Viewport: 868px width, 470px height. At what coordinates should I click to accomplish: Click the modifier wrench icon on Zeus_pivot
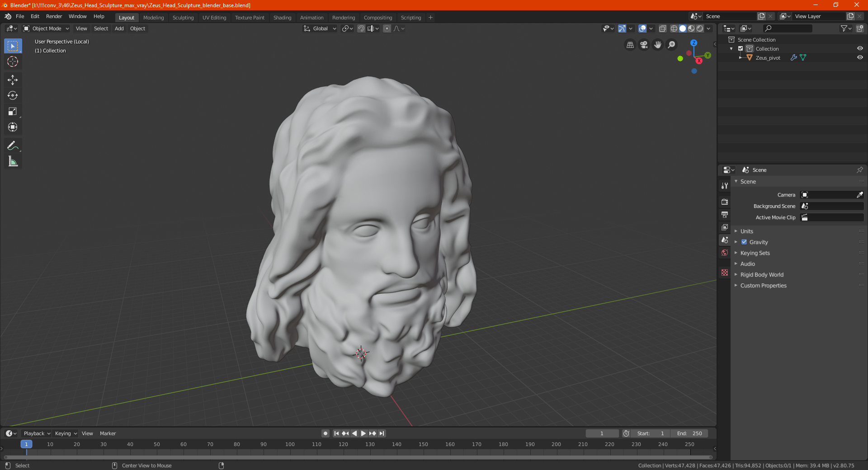point(793,58)
